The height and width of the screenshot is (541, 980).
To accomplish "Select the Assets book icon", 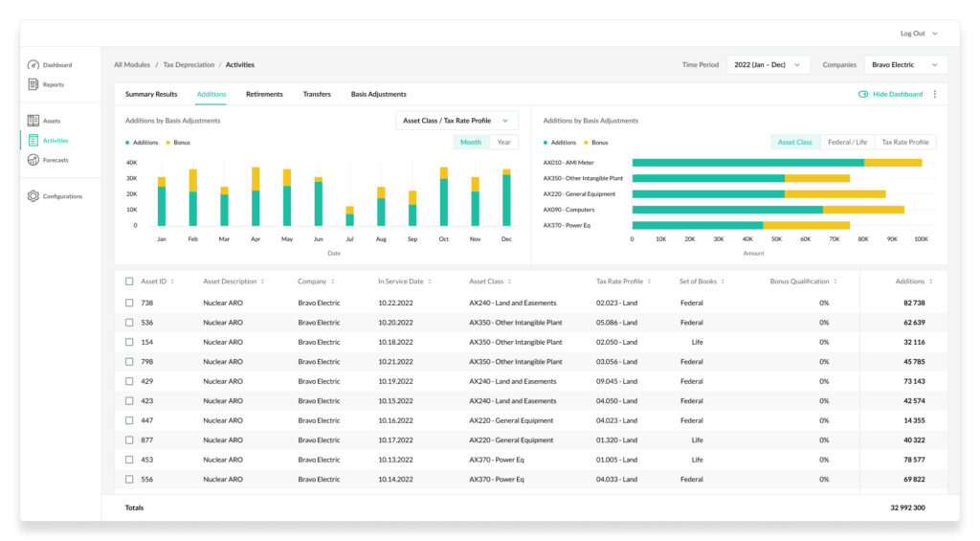I will click(33, 121).
